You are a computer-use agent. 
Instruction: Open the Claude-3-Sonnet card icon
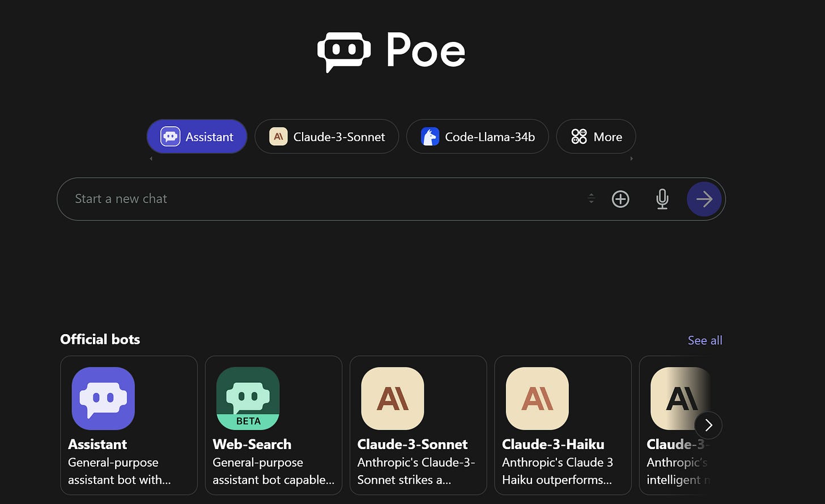click(x=393, y=399)
